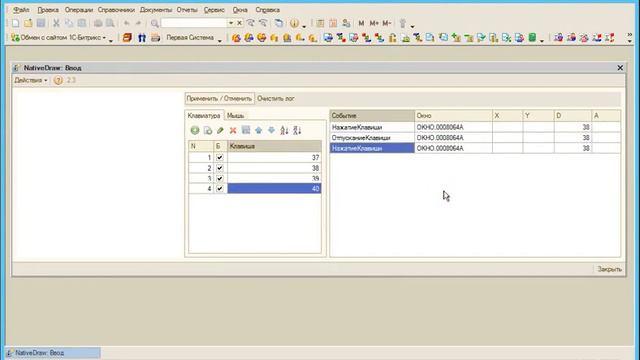Select the first НажатиеКлавиши log row
The height and width of the screenshot is (360, 640).
tap(475, 127)
